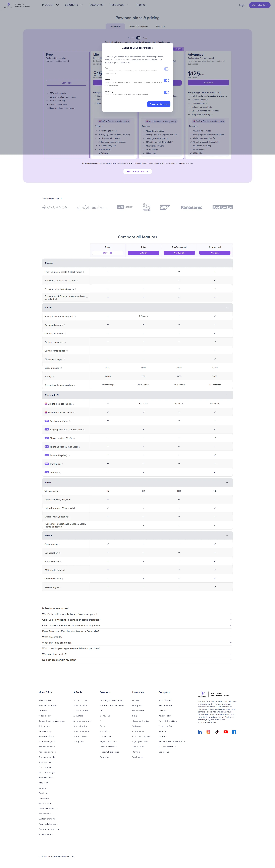The height and width of the screenshot is (868, 275).
Task: Open the TikTok icon in footer
Action: click(x=217, y=732)
